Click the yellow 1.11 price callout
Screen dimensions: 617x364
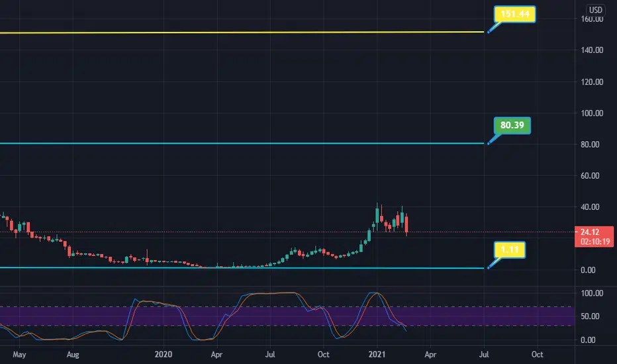[x=510, y=250]
